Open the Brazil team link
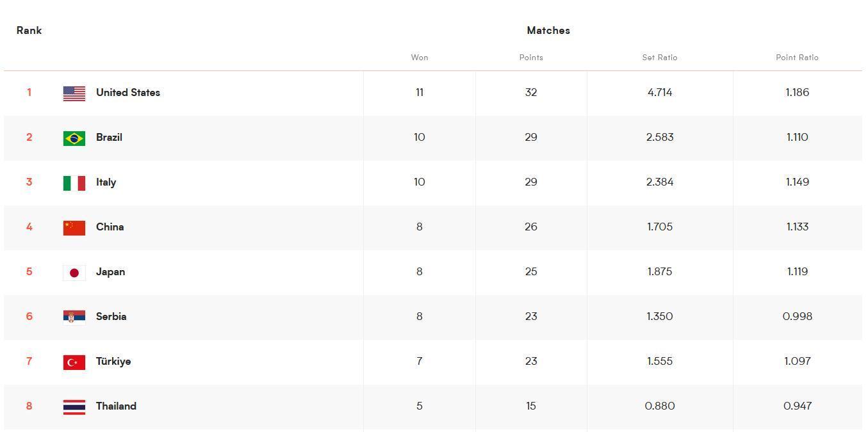This screenshot has height=432, width=868. (x=109, y=138)
